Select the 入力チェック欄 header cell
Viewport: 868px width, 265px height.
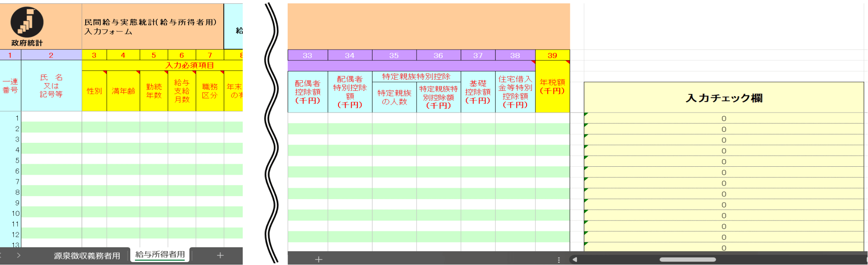[724, 98]
